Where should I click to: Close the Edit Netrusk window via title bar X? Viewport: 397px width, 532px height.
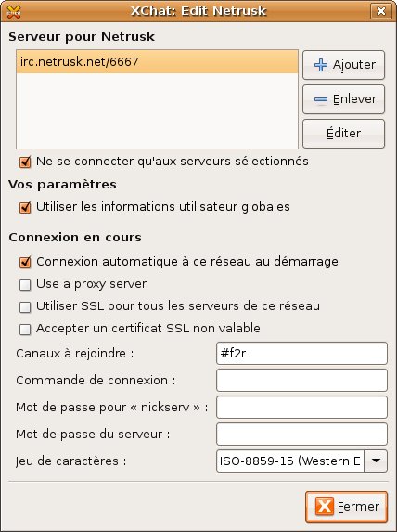(380, 11)
